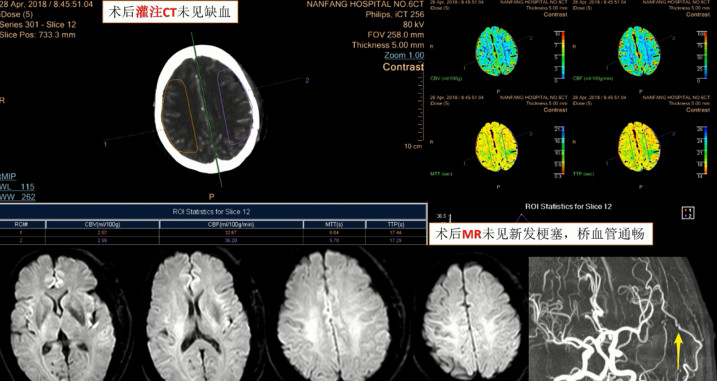Select purple ROI 2 on the left hemisphere
717x381 pixels.
coord(235,107)
